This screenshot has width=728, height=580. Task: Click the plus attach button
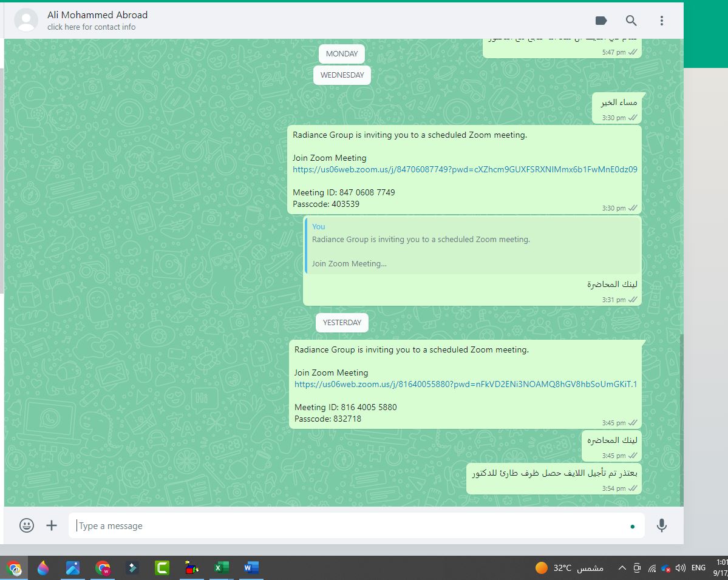coord(52,525)
